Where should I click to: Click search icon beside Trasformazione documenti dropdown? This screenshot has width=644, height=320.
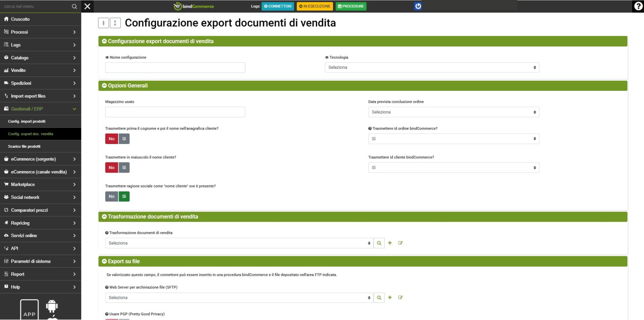(x=379, y=243)
